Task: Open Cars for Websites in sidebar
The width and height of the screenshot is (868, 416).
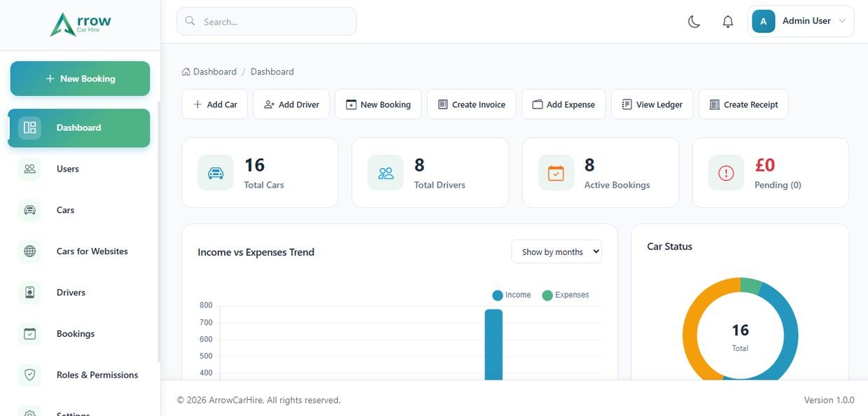Action: [78, 251]
